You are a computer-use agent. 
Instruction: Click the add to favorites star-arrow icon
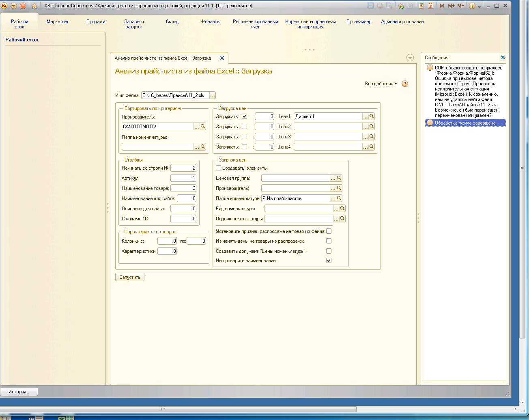401,6
